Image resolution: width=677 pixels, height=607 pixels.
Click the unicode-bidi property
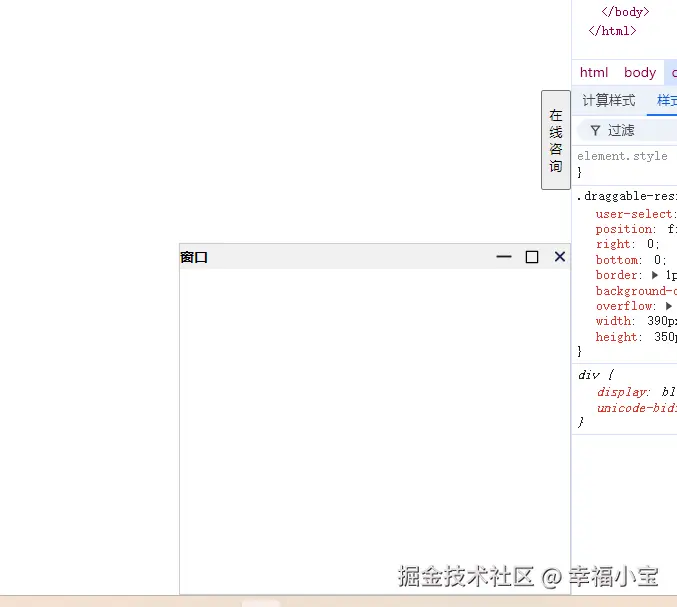pyautogui.click(x=637, y=408)
